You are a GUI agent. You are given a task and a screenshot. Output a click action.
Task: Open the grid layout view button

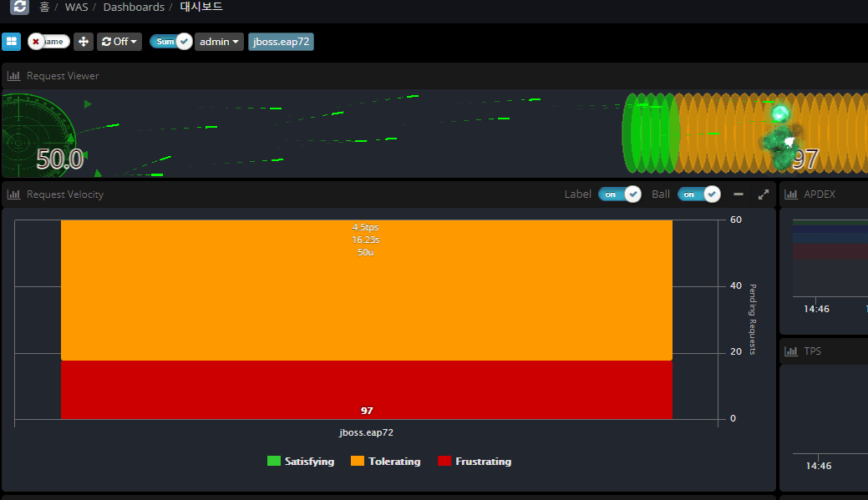coord(11,42)
